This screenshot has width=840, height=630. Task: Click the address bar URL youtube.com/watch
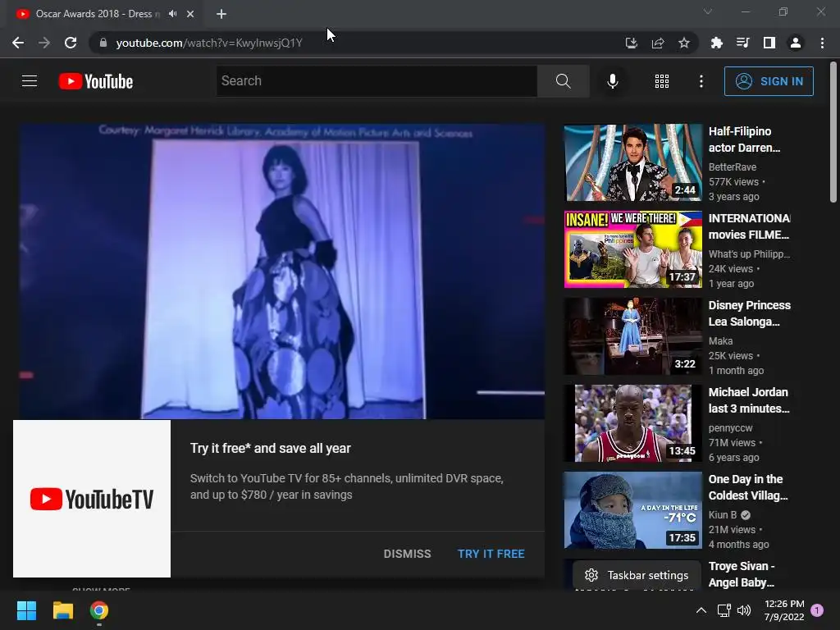[x=209, y=43]
